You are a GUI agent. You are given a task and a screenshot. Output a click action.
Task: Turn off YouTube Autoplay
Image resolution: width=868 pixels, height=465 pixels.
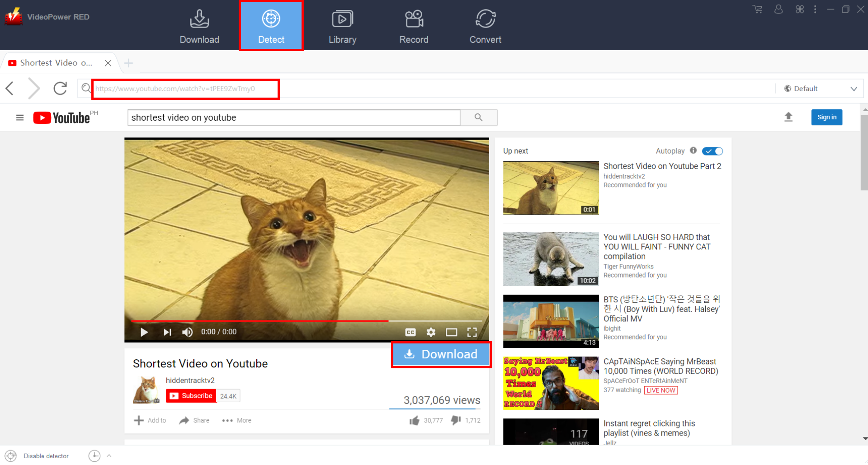coord(712,151)
